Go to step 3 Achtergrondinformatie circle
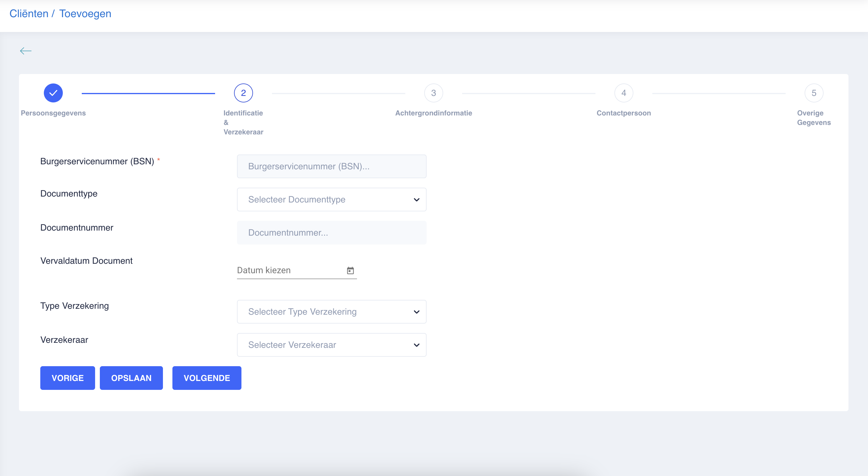The height and width of the screenshot is (476, 868). 433,93
